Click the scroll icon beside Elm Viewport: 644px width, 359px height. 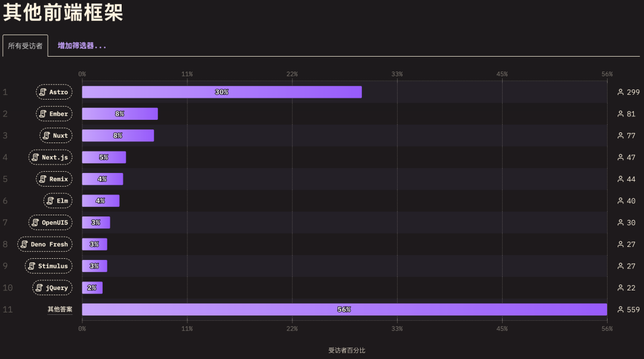[50, 201]
